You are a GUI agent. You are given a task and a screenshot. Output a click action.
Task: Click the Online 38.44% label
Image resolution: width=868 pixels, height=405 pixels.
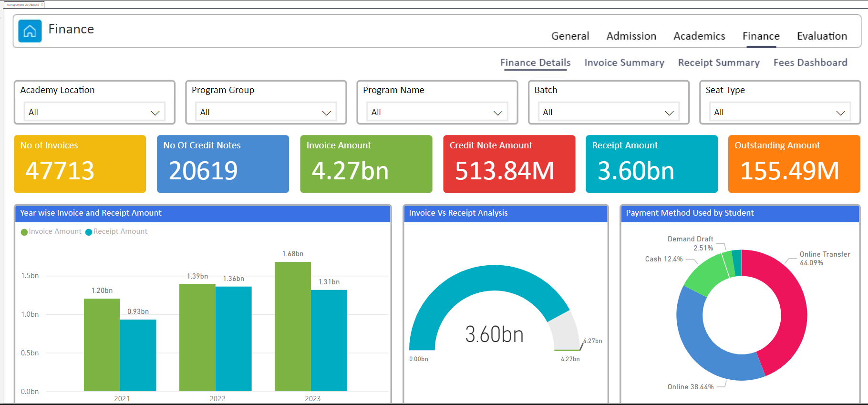tap(691, 387)
